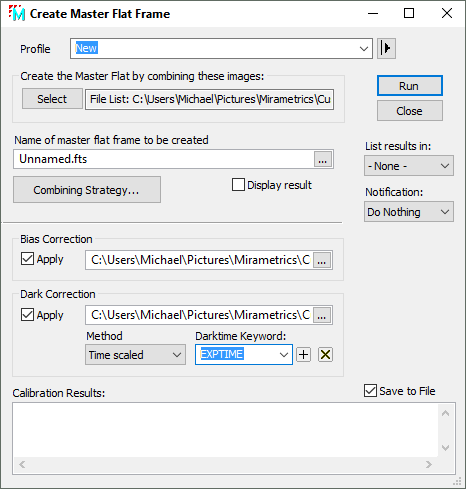Uncheck Apply under Bias Correction
466x489 pixels.
(x=27, y=259)
